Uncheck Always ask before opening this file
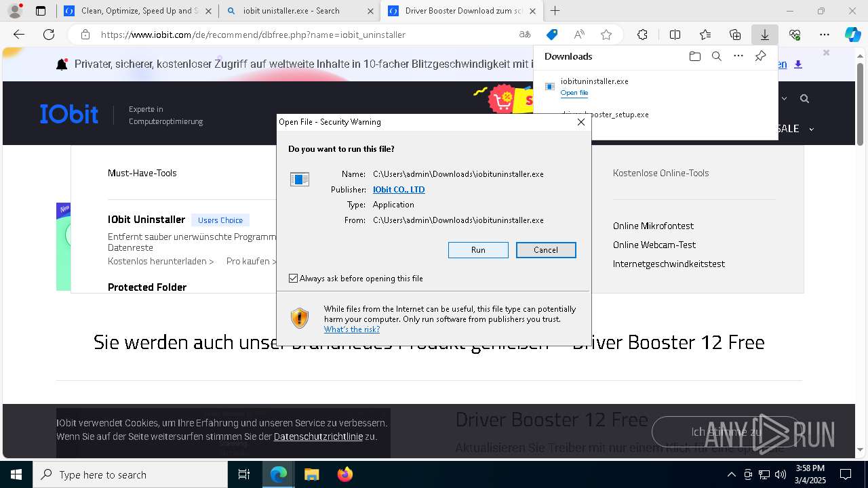This screenshot has height=488, width=868. 293,279
